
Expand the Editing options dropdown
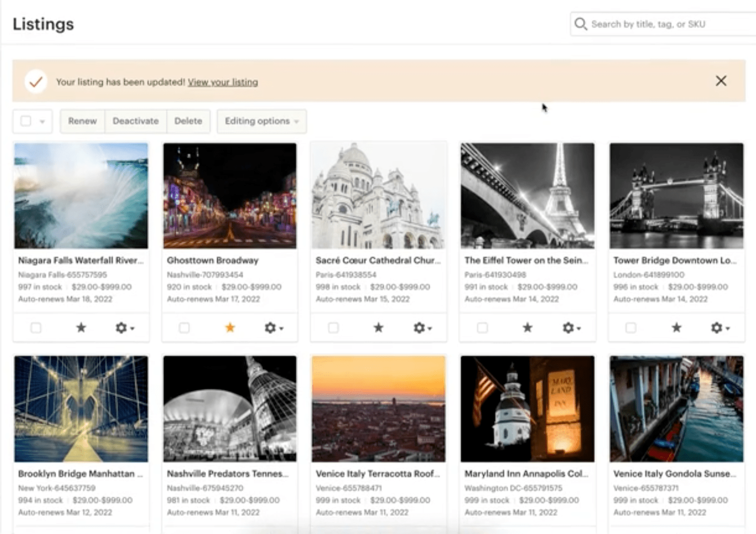click(261, 121)
